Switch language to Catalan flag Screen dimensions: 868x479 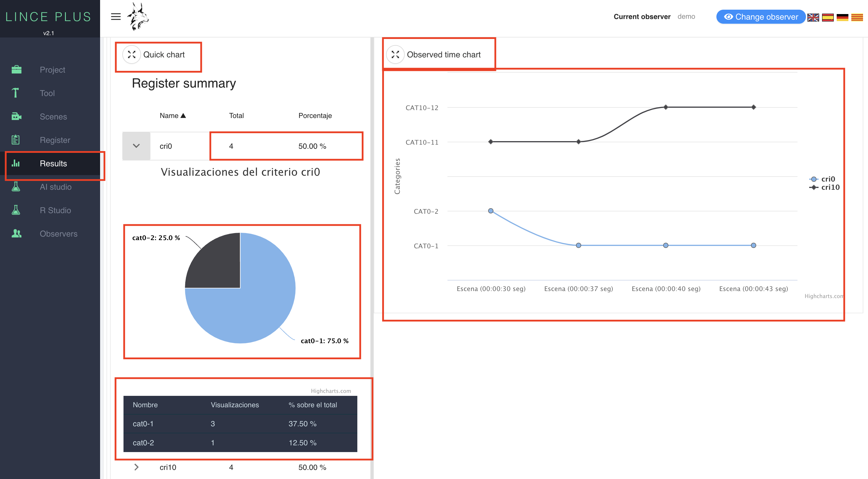(857, 17)
